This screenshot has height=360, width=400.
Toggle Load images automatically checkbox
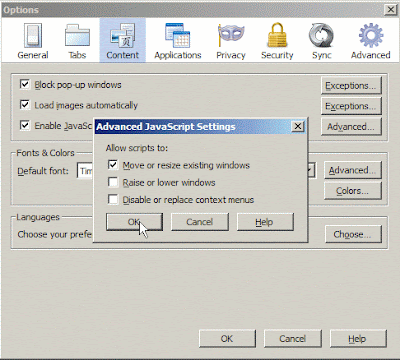[25, 105]
